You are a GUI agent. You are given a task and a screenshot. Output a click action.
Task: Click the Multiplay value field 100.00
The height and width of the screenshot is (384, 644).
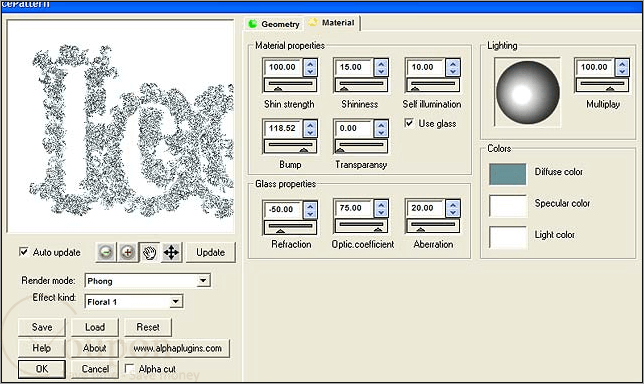pos(595,67)
